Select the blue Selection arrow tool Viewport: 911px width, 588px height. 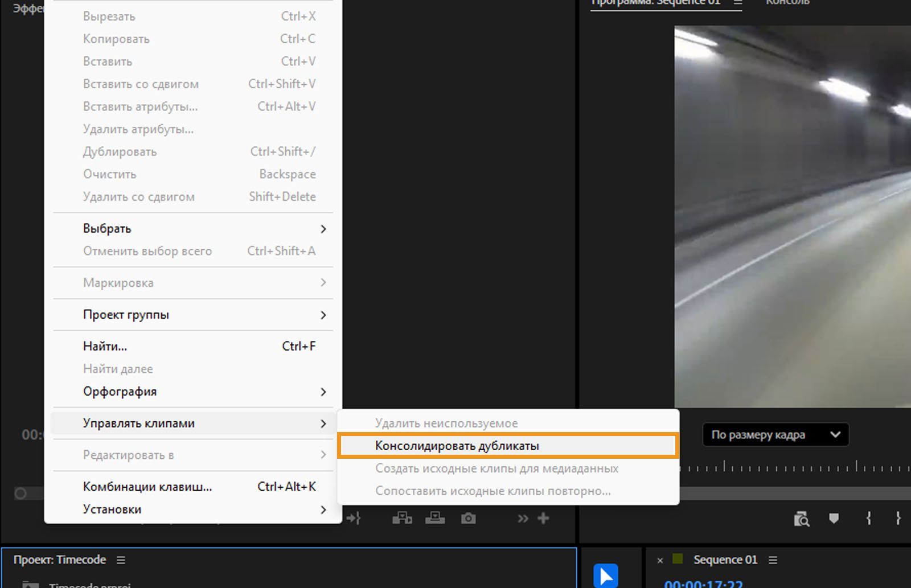606,575
